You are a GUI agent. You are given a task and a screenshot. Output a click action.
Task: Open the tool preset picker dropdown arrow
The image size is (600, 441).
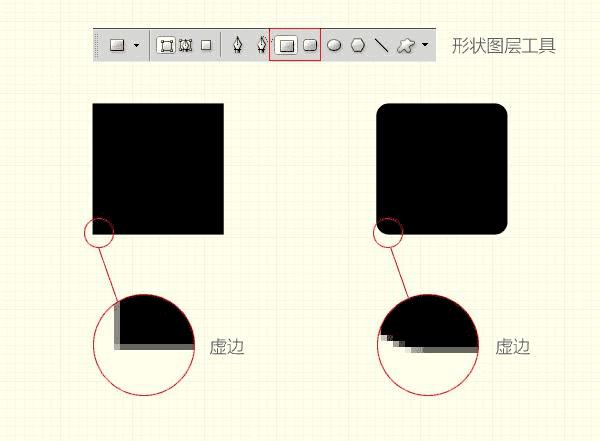[137, 45]
